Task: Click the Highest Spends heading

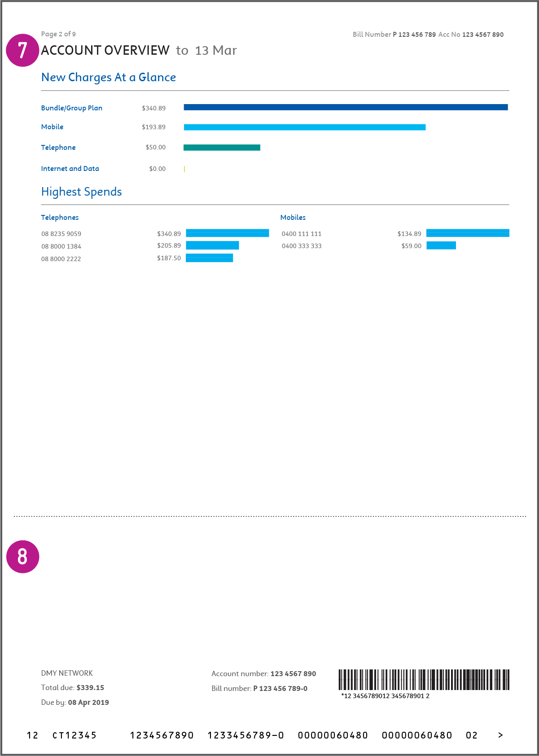Action: point(81,192)
